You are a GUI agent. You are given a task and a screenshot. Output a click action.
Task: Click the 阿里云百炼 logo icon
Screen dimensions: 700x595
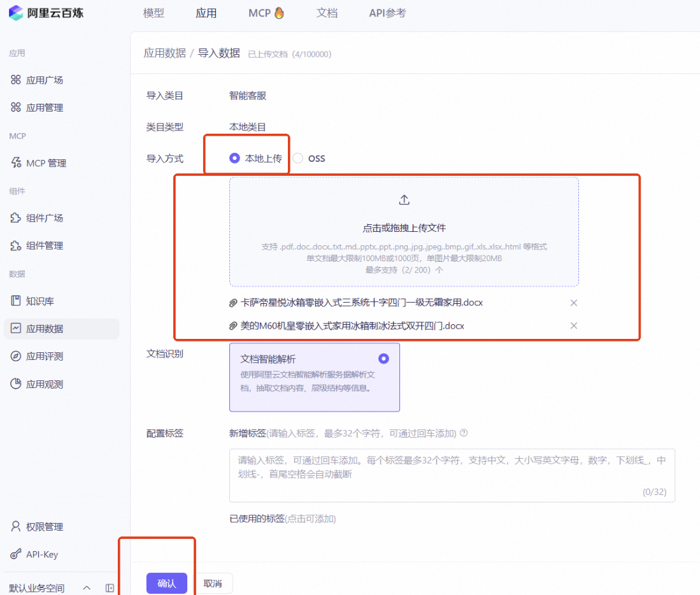[x=16, y=13]
